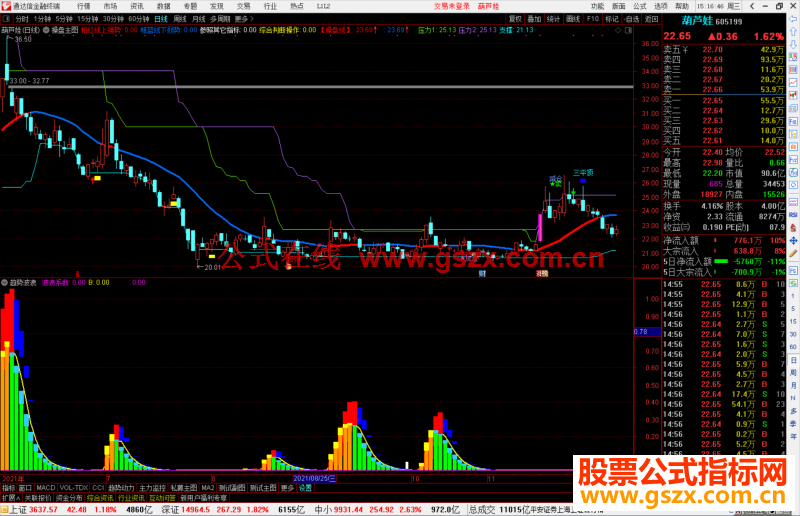800x516 pixels.
Task: Open the 更多 indicator tabs list
Action: [288, 488]
